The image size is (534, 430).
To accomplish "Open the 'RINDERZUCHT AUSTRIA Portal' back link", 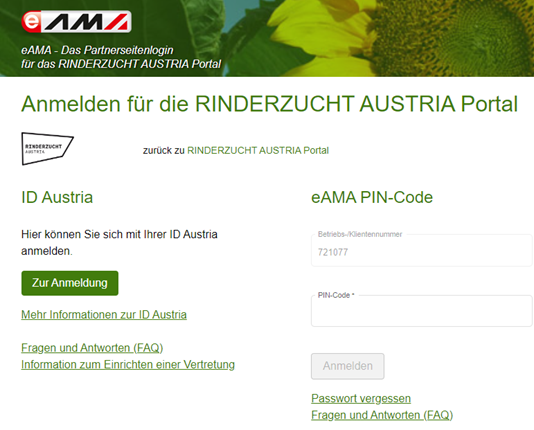I will tap(258, 150).
